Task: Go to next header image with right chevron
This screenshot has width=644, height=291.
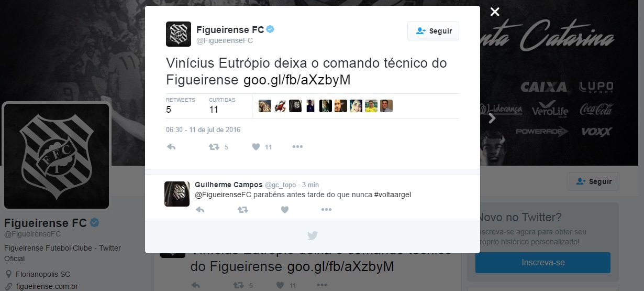Action: click(492, 118)
